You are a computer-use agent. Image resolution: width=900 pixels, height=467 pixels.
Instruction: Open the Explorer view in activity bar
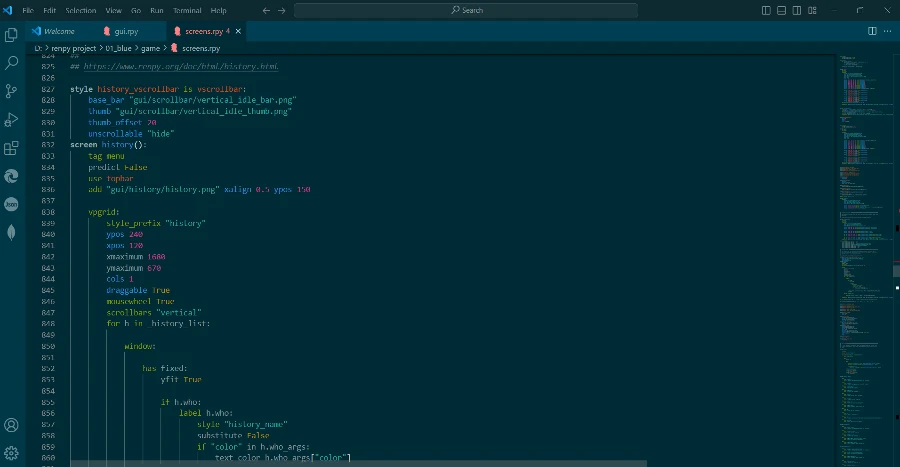pos(12,34)
